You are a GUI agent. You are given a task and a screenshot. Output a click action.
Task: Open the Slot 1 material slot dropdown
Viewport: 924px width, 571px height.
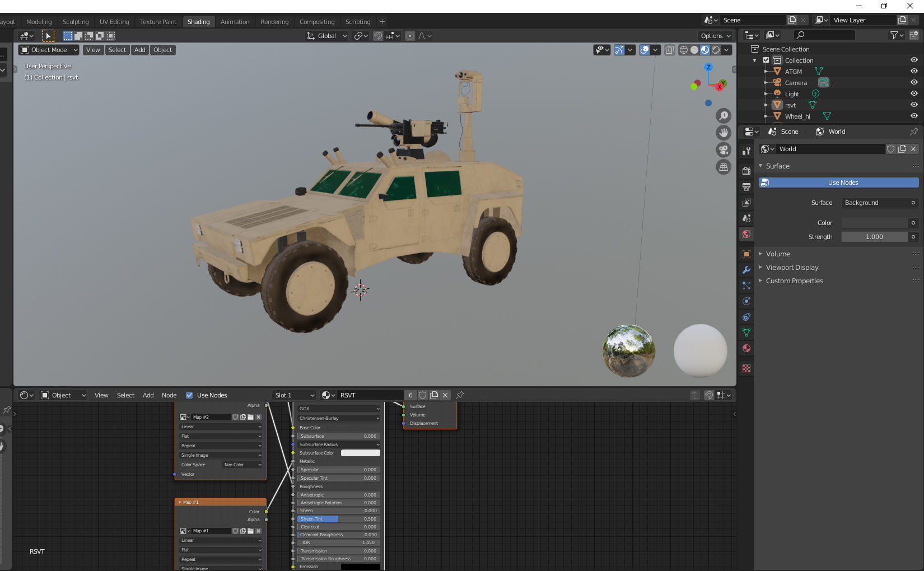coord(295,395)
